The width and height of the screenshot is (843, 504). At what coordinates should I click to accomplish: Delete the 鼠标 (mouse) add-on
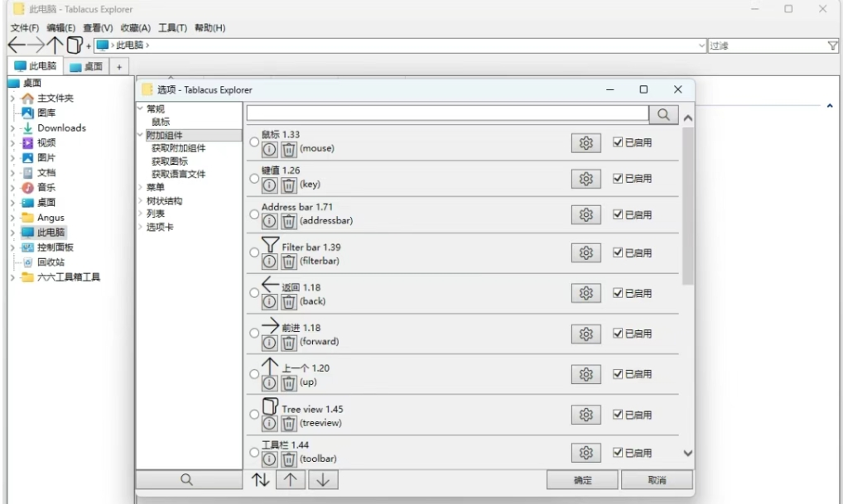coord(289,149)
